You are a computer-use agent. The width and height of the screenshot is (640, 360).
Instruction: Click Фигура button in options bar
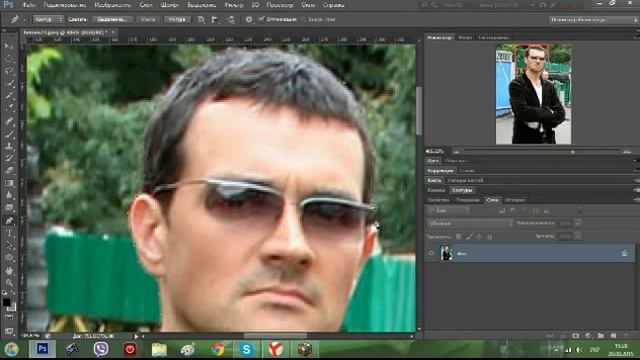pos(177,19)
